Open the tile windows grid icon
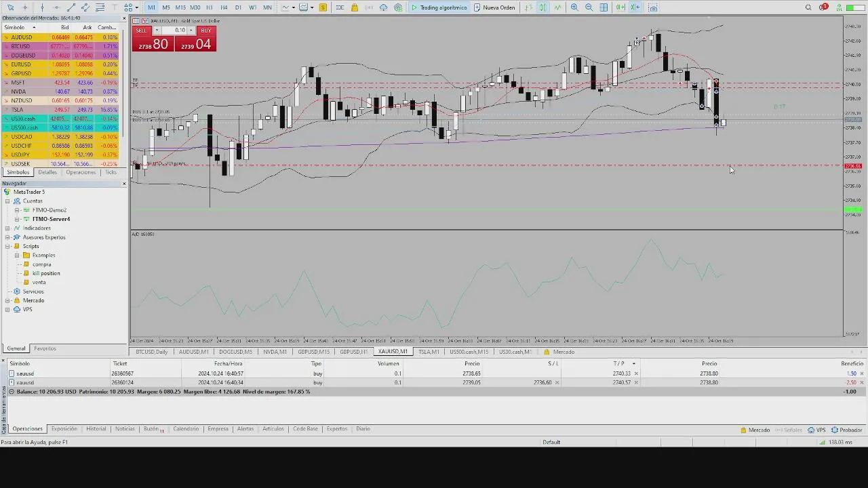Viewport: 868px width, 488px height. (604, 7)
